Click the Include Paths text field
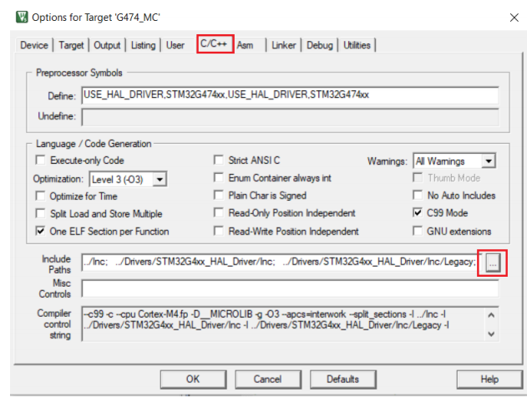This screenshot has width=532, height=403. tap(281, 262)
